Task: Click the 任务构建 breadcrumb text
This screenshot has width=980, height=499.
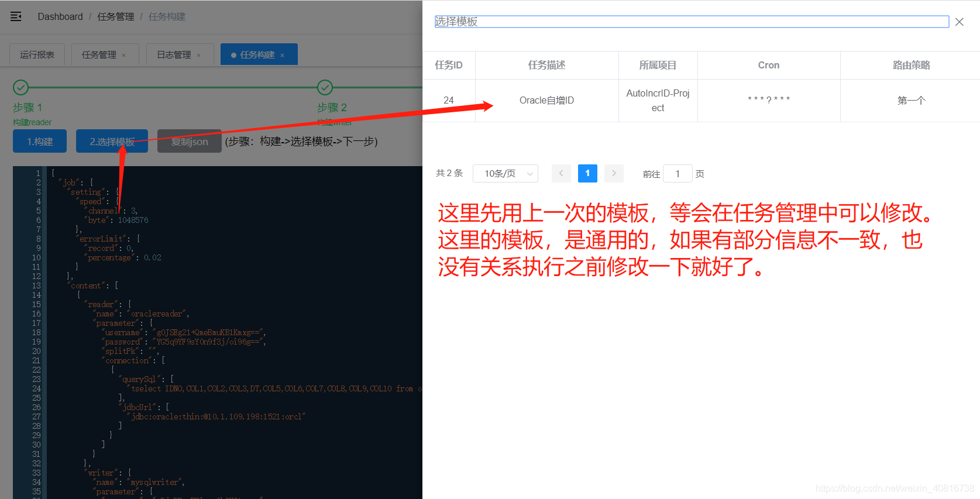Action: 167,16
